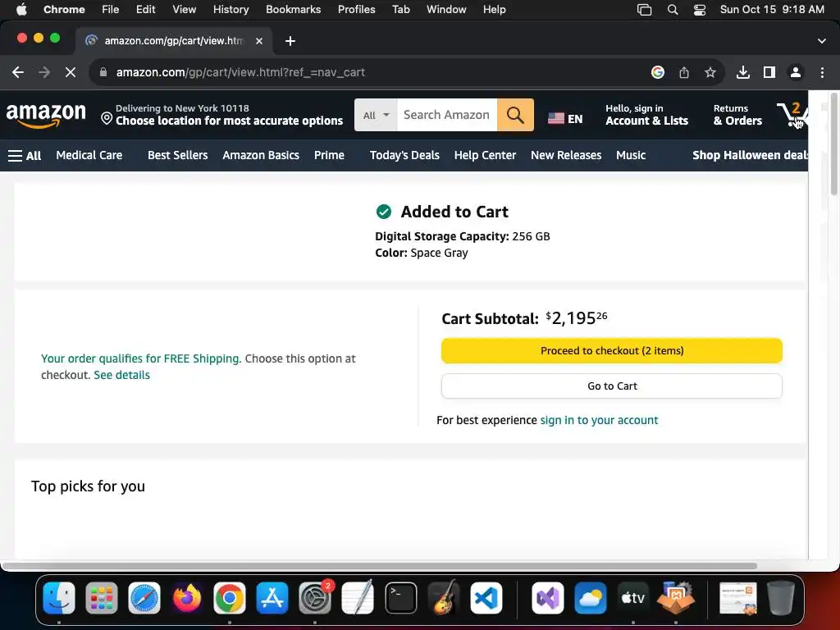Open the Bookmarks menu
The height and width of the screenshot is (630, 840).
[293, 10]
